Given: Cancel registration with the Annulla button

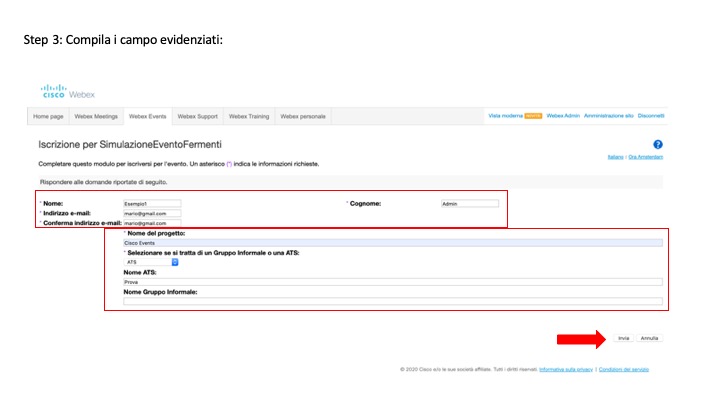Looking at the screenshot, I should click(649, 338).
